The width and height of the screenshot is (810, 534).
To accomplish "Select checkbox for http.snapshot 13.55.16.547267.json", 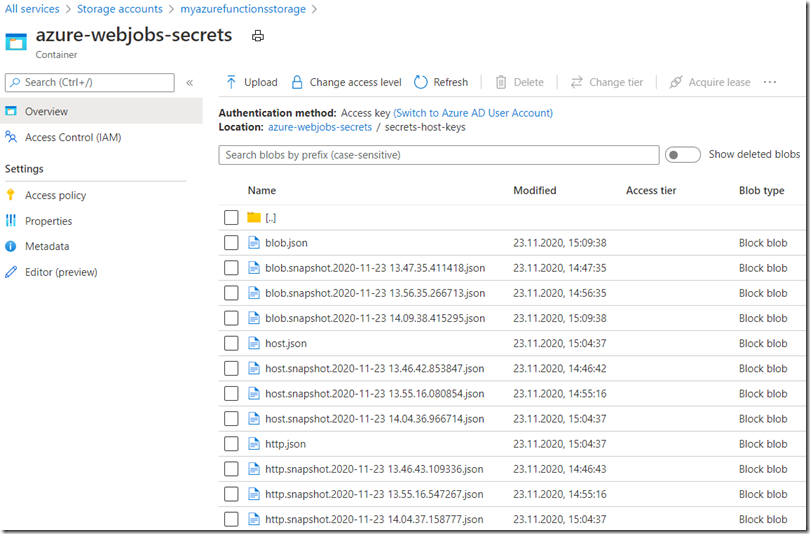I will click(x=231, y=494).
